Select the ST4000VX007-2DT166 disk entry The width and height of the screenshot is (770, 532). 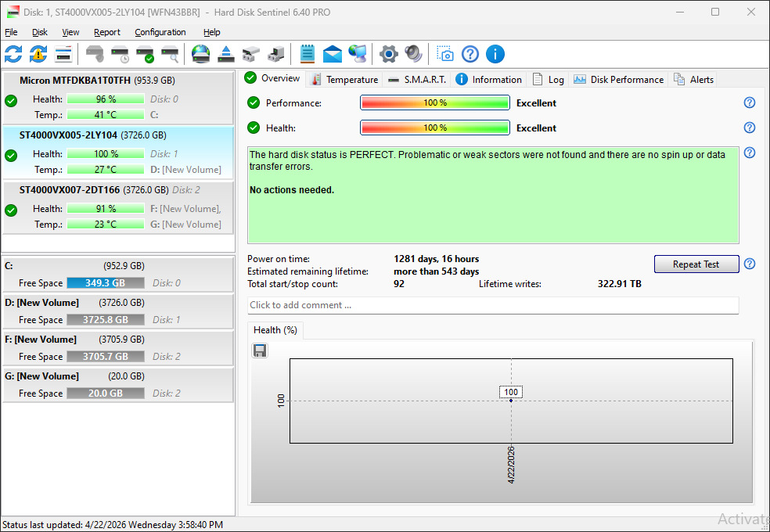tap(118, 207)
